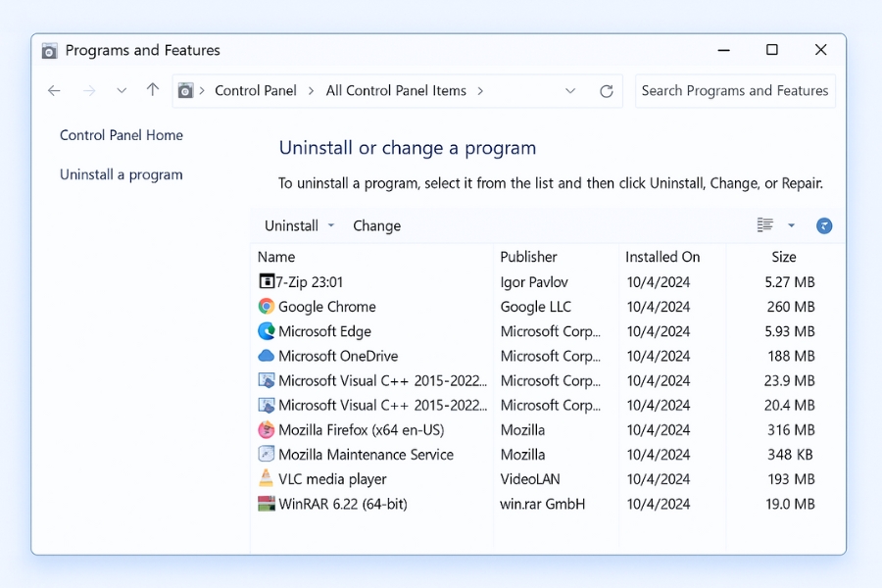882x588 pixels.
Task: Select the Mozilla Firefox icon
Action: click(x=267, y=430)
